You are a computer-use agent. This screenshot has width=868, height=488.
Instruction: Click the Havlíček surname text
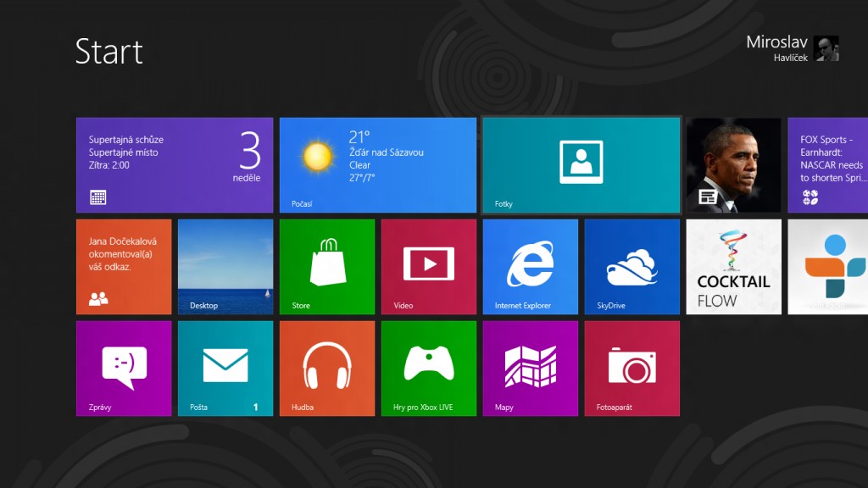pos(791,58)
